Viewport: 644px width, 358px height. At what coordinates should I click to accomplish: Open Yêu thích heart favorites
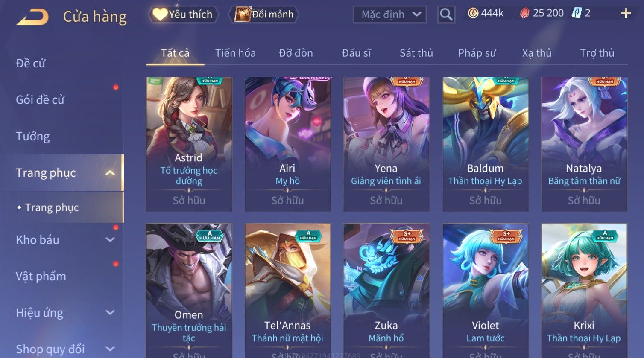183,15
